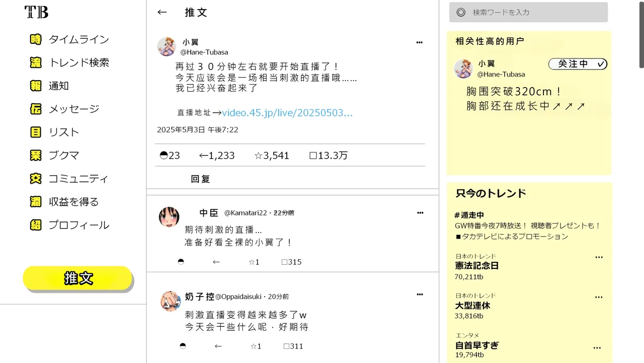
Task: Open the more options menu on 小翼's post
Action: (420, 42)
